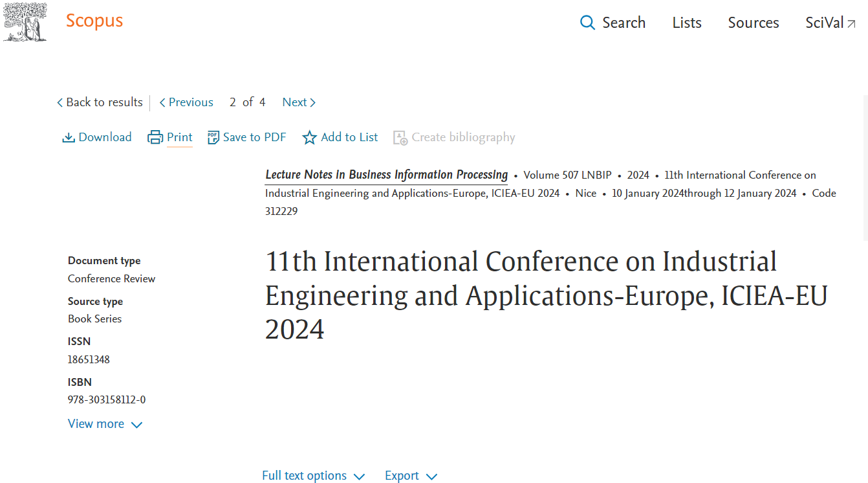Open the Full text options dropdown

click(x=313, y=476)
